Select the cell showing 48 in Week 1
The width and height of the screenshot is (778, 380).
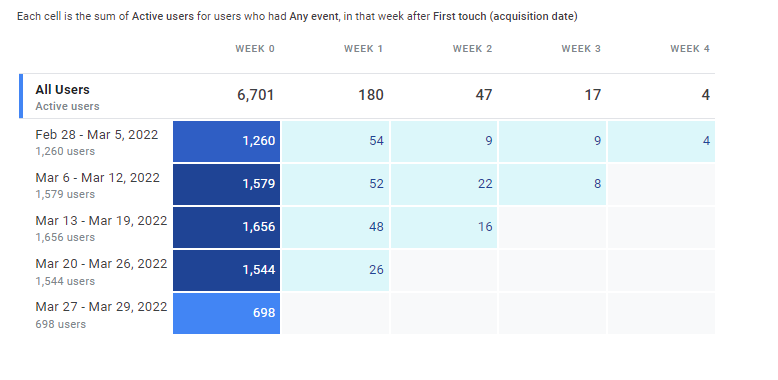coord(335,227)
